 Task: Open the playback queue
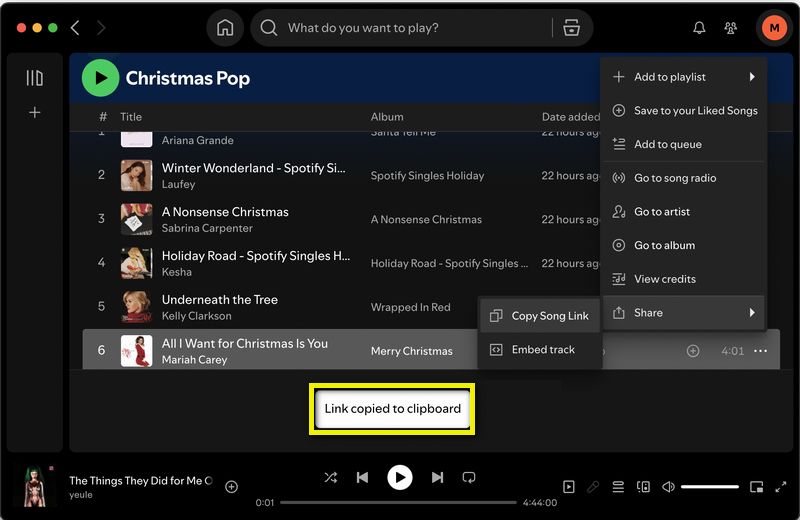point(618,487)
